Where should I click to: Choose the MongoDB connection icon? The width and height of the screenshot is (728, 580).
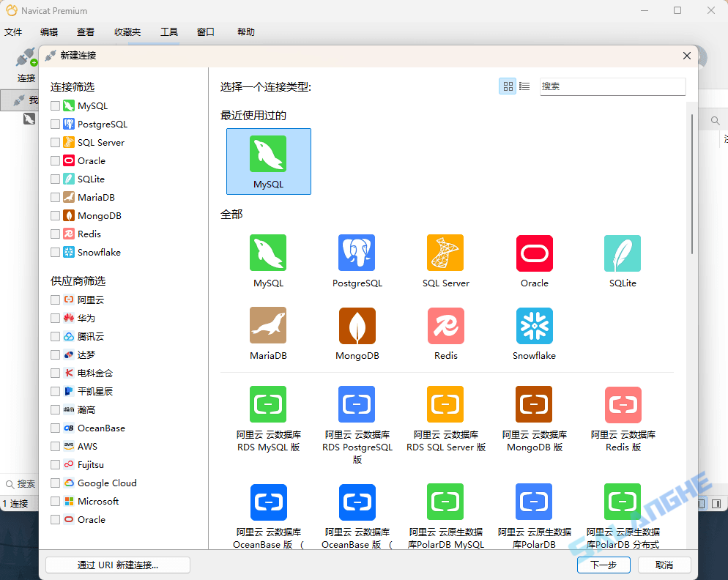pos(357,325)
